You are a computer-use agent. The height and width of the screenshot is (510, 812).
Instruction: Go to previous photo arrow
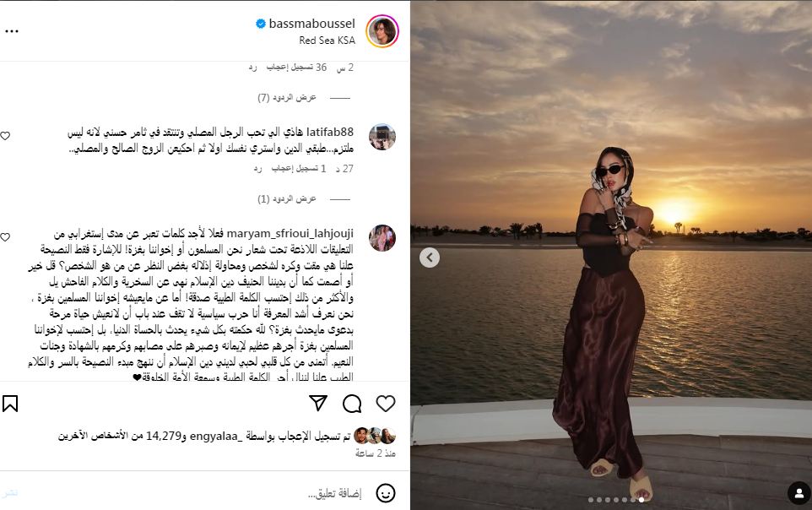click(x=430, y=258)
